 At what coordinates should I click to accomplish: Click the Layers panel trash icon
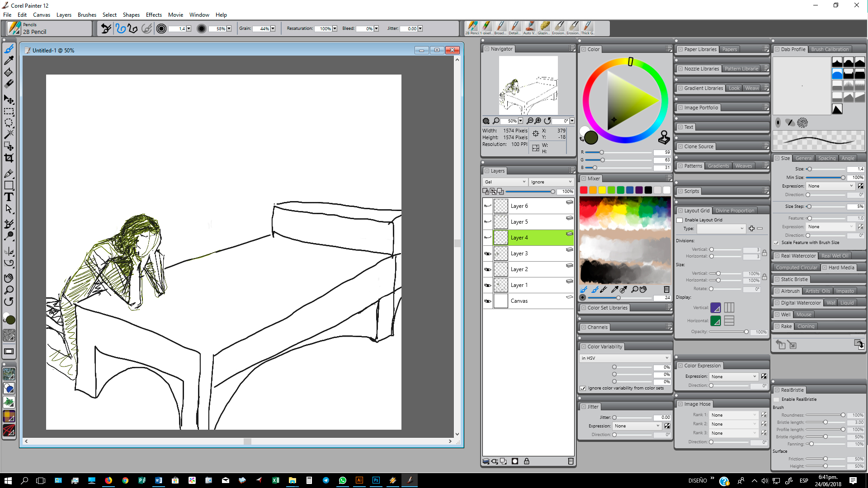pyautogui.click(x=571, y=461)
